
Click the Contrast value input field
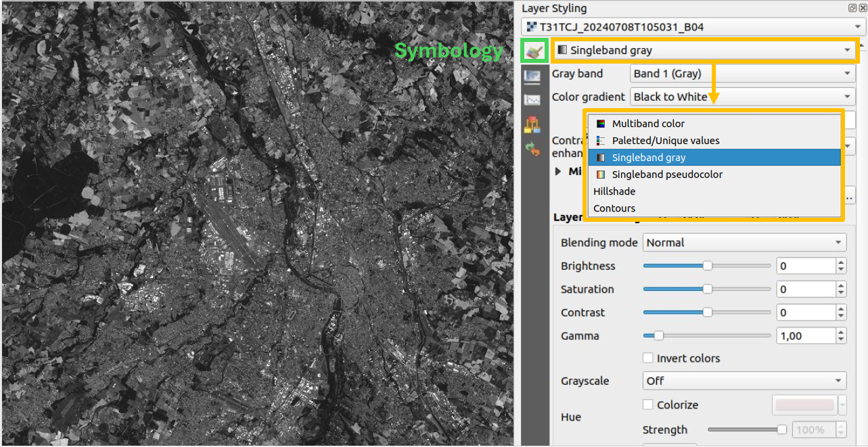tap(805, 313)
